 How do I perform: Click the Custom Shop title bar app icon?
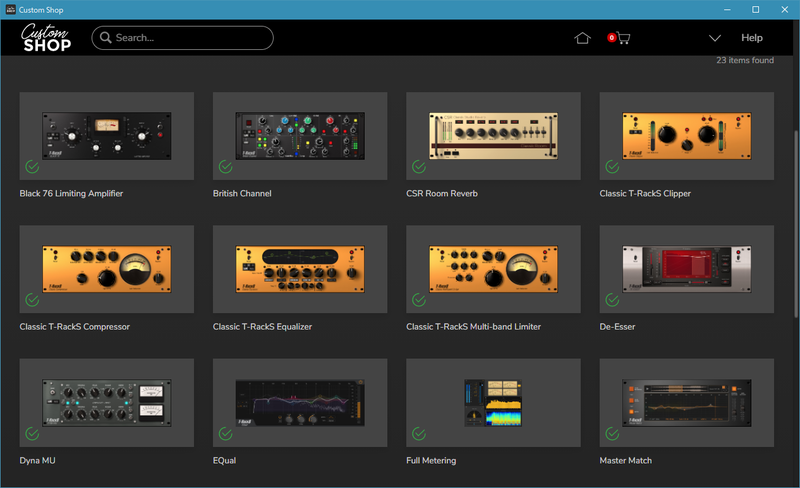pyautogui.click(x=11, y=10)
